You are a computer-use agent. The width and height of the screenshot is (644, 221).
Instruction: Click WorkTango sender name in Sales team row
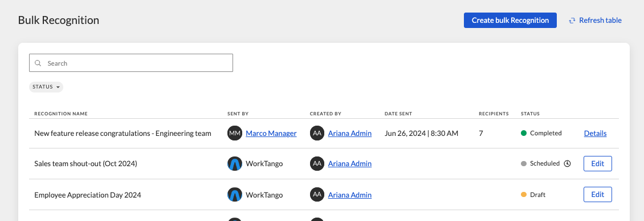(x=264, y=163)
